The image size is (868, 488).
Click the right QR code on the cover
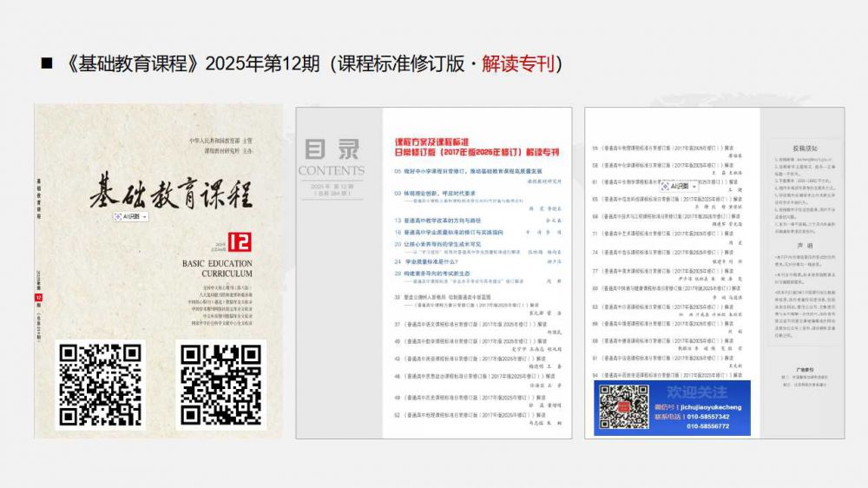(220, 386)
